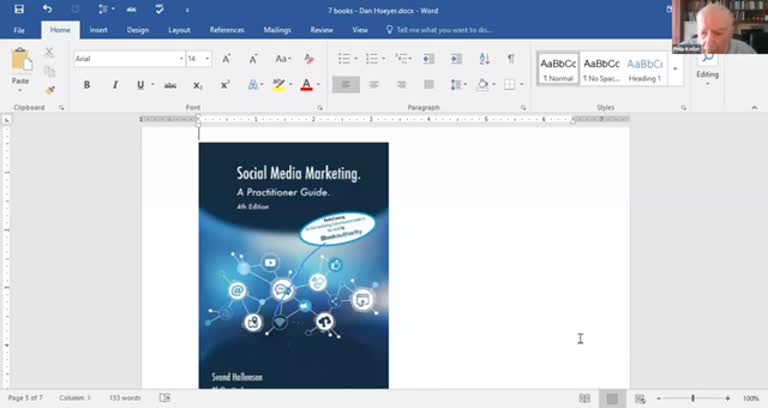Switch to Print Layout view
The height and width of the screenshot is (408, 768).
coord(612,398)
